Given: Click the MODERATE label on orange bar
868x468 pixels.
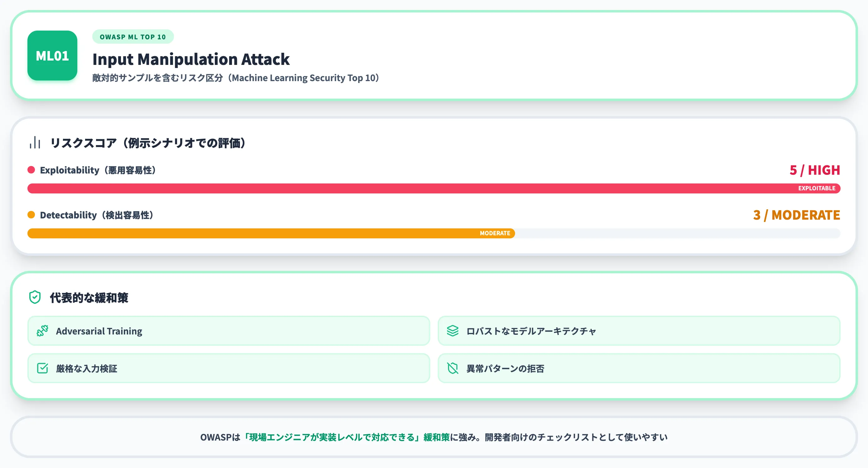Looking at the screenshot, I should click(495, 233).
